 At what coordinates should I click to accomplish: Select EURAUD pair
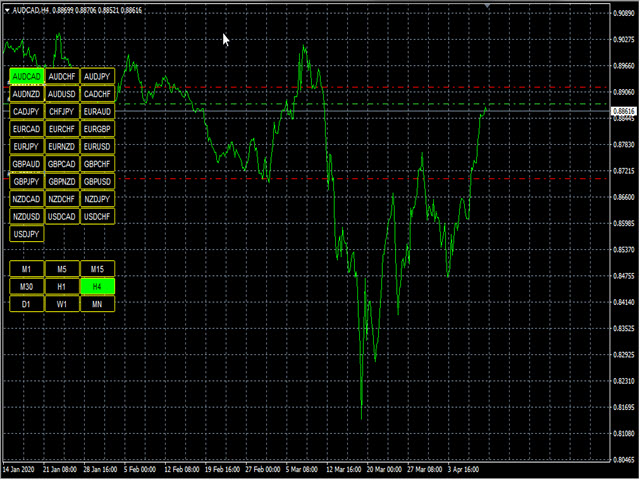tap(98, 111)
